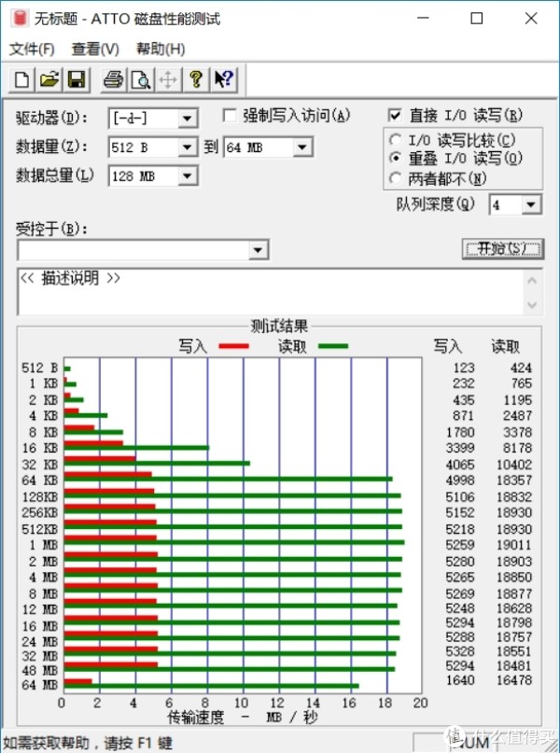This screenshot has width=560, height=753.
Task: Click description box scroll down arrow
Action: coord(532,304)
